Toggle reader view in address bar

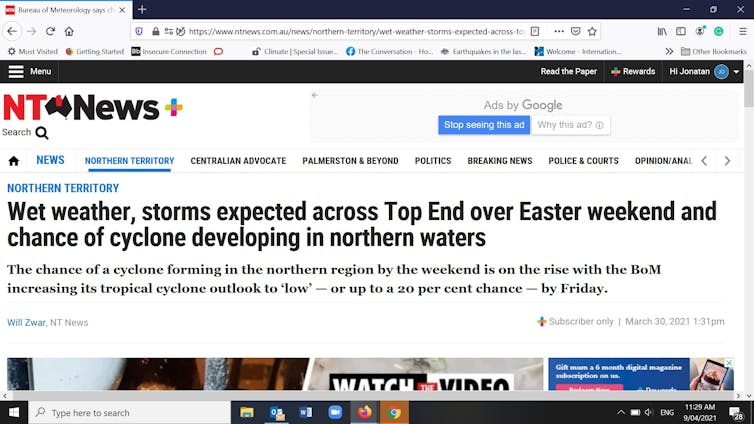[535, 31]
